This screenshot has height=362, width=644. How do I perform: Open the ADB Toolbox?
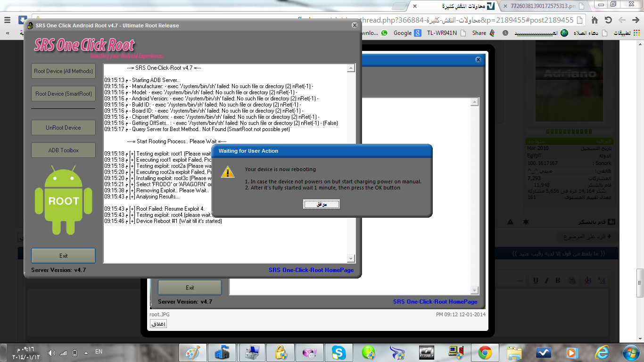[64, 150]
